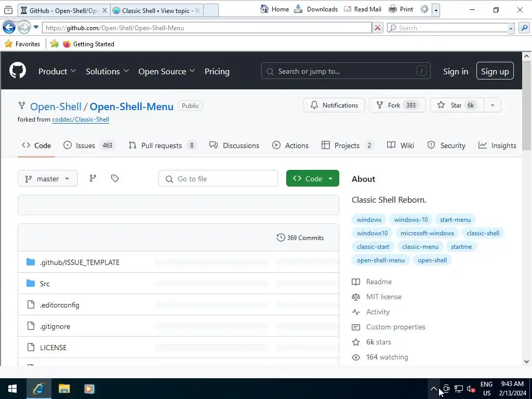Expand the Open Source menu
Viewport: 532px width, 399px height.
click(x=167, y=71)
